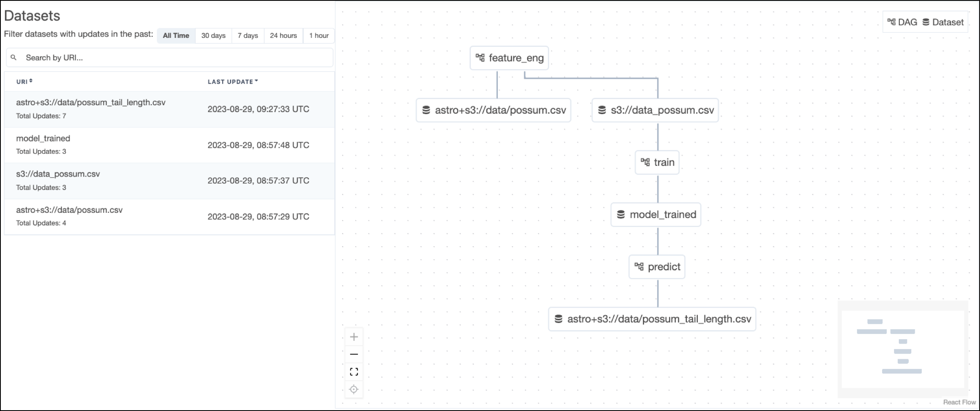
Task: Fit the lineage graph to view
Action: (354, 372)
